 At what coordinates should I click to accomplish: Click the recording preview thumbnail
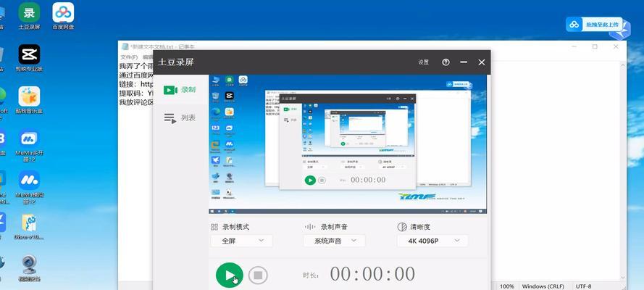(x=348, y=144)
